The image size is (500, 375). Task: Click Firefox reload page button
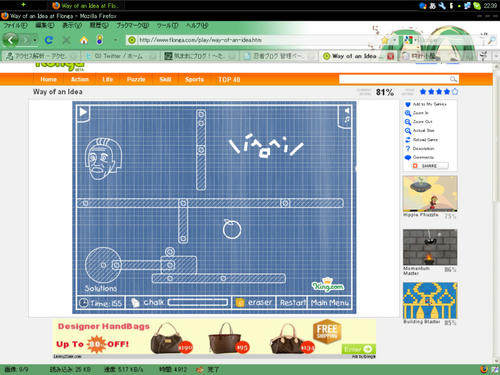pyautogui.click(x=49, y=40)
